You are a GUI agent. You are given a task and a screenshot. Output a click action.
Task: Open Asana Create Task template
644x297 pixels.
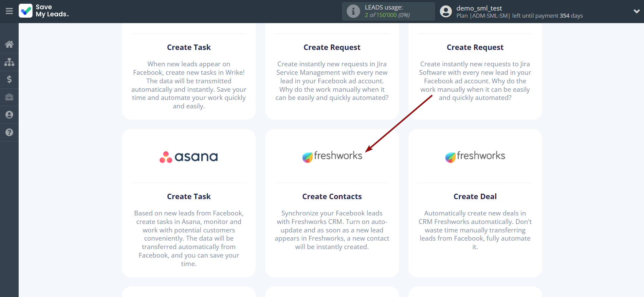[x=189, y=196]
